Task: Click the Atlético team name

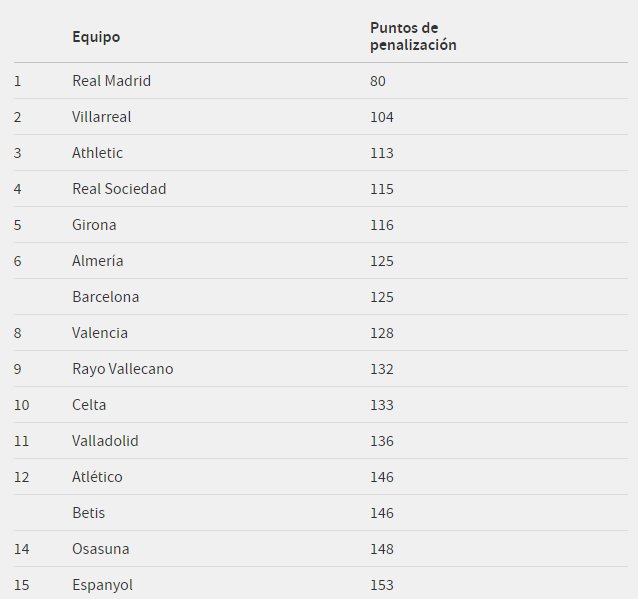Action: coord(97,477)
